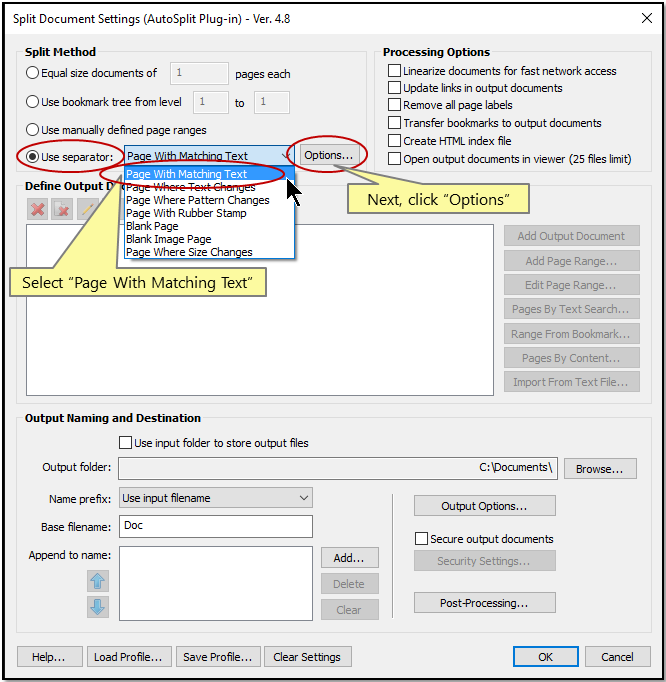
Task: Click Save Profile... button
Action: (218, 657)
